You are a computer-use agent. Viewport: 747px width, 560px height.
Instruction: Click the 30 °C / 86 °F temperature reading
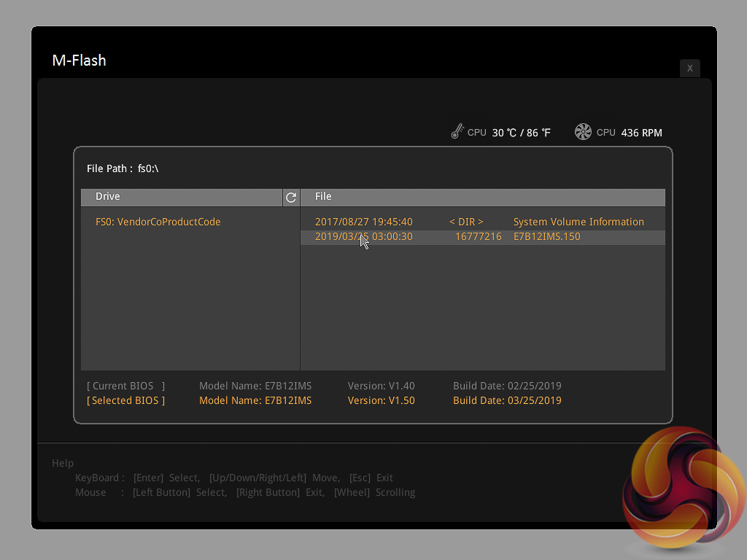[x=521, y=133]
